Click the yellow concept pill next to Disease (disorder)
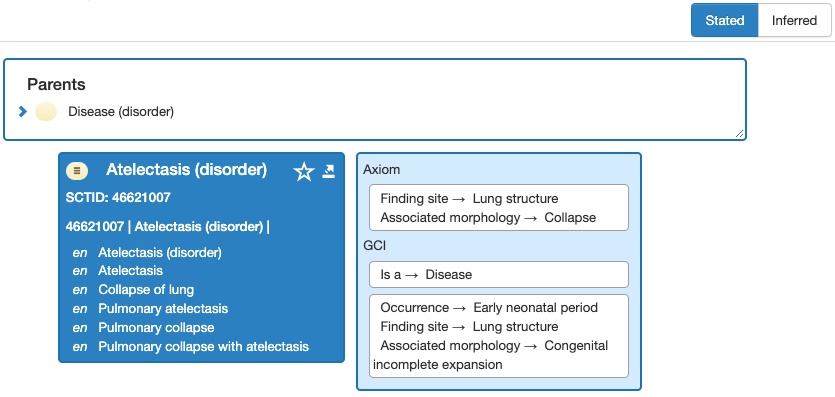Image resolution: width=835 pixels, height=397 pixels. pos(46,112)
